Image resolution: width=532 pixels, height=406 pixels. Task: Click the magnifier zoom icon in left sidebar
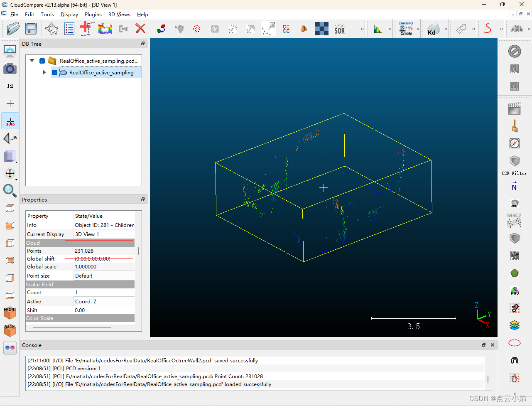tap(10, 190)
